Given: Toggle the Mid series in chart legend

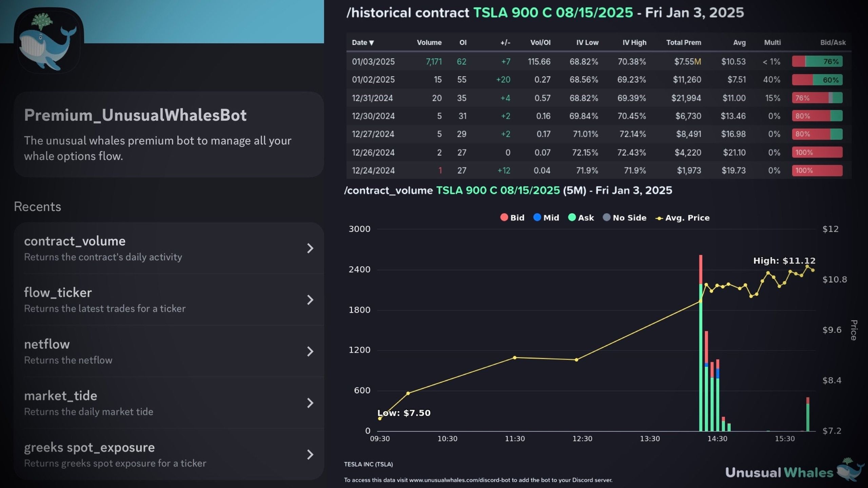Looking at the screenshot, I should coord(546,218).
